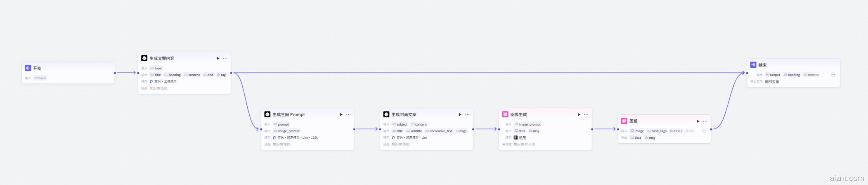Click the decorative_text output tag
The height and width of the screenshot is (185, 868).
(439, 131)
